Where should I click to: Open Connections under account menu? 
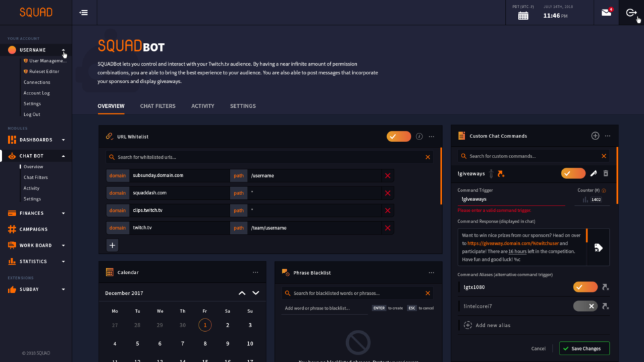click(x=36, y=82)
